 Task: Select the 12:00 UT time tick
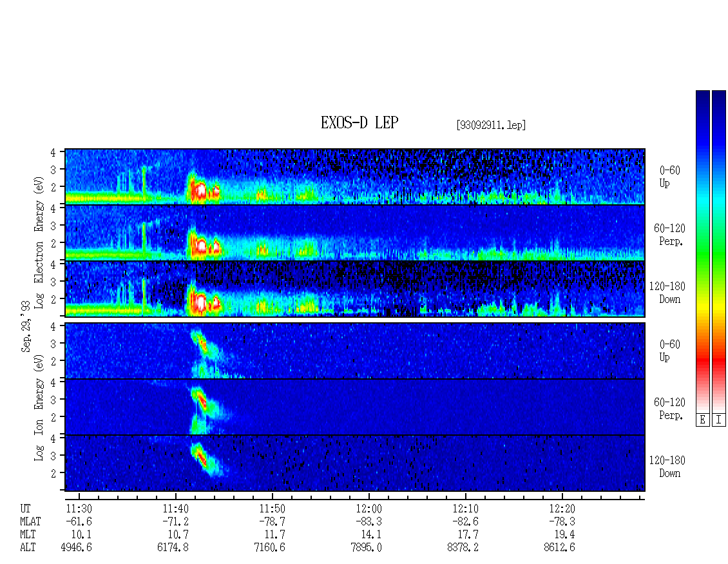pos(369,509)
